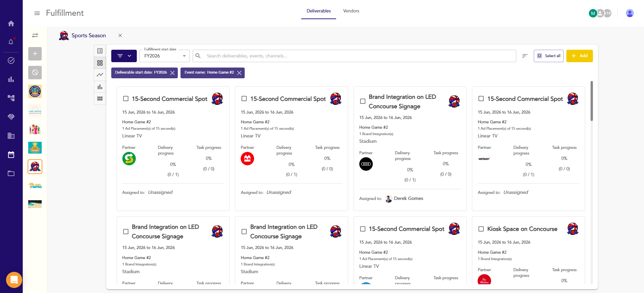
Task: Click the yellow Add button
Action: pos(579,56)
